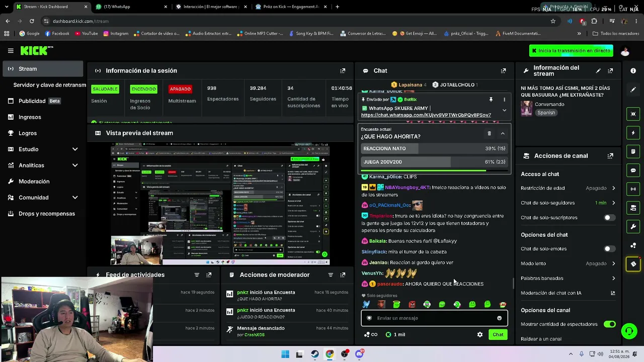This screenshot has height=362, width=644.
Task: Expand the pinned WhatsApp message
Action: (x=504, y=111)
